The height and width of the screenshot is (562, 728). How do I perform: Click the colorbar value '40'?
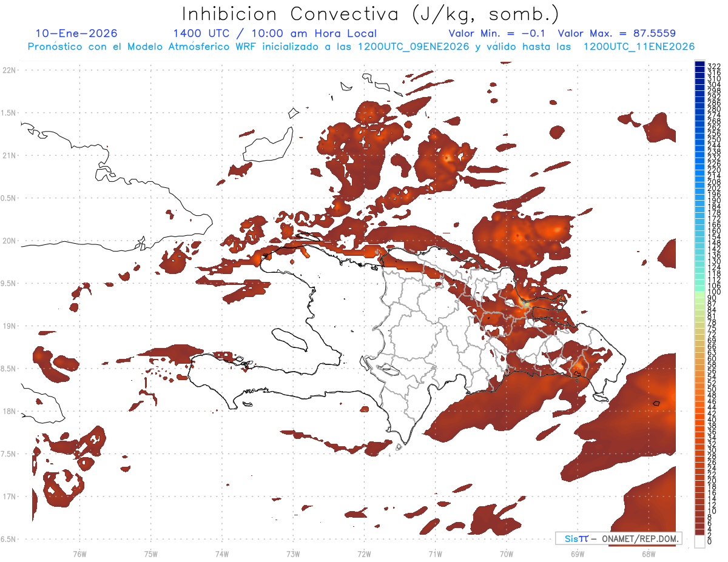(x=712, y=420)
